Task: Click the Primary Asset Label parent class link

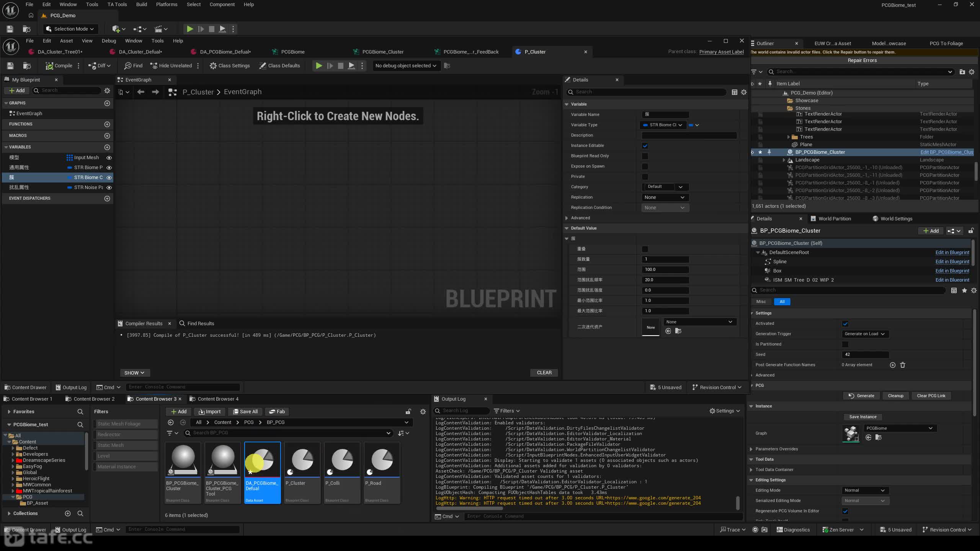Action: click(721, 52)
